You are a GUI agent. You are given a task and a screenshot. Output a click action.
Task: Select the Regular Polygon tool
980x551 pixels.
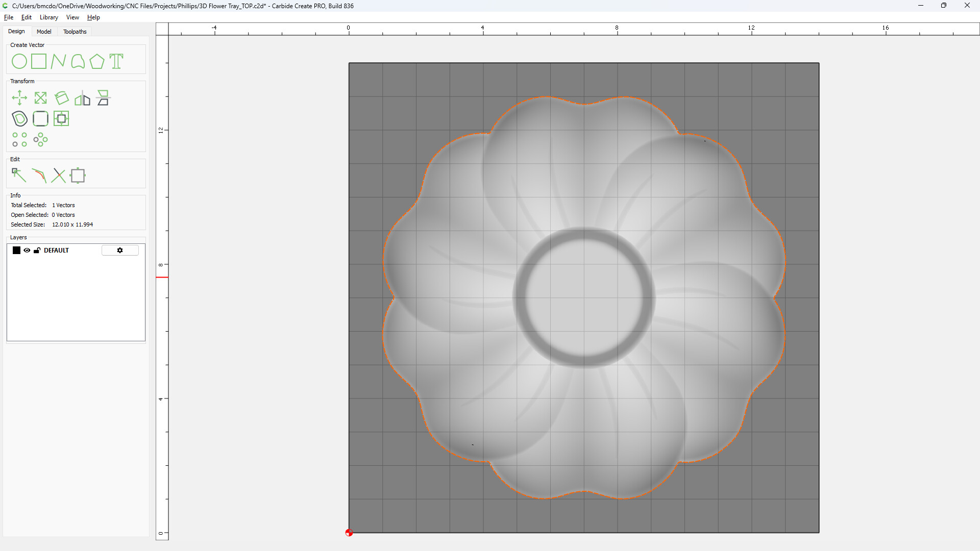[97, 62]
